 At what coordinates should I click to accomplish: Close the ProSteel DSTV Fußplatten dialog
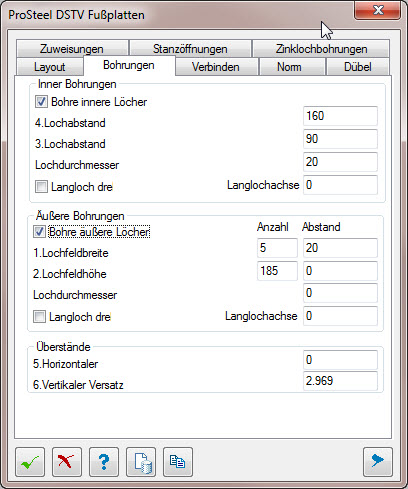(377, 10)
